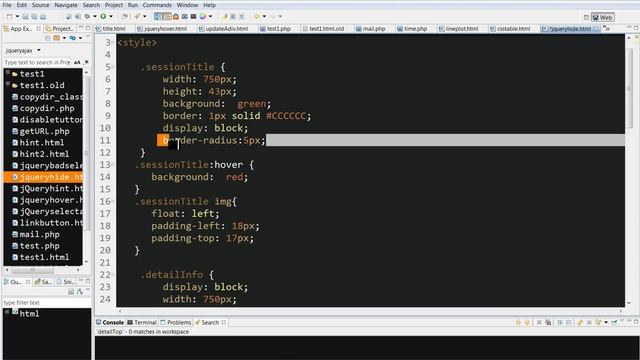640x360 pixels.
Task: Open the Help menu
Action: [209, 5]
